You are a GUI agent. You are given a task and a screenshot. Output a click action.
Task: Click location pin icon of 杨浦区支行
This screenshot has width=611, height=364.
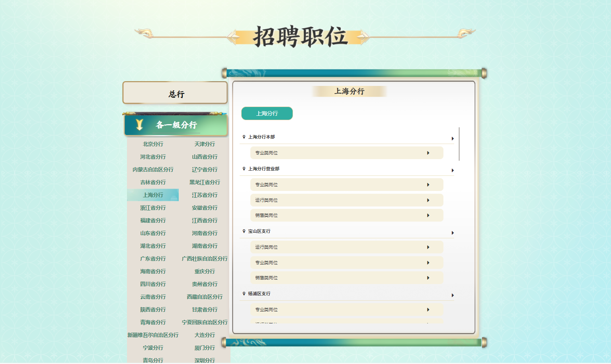(244, 294)
